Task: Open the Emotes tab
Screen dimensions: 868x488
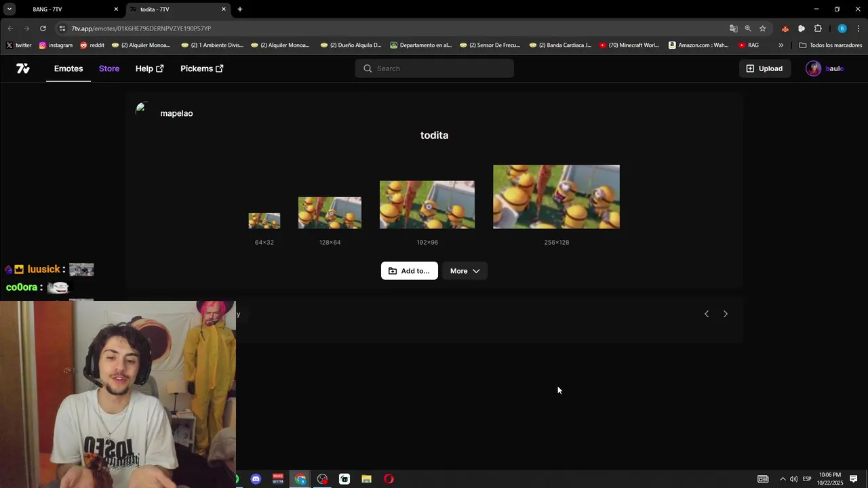Action: [68, 68]
